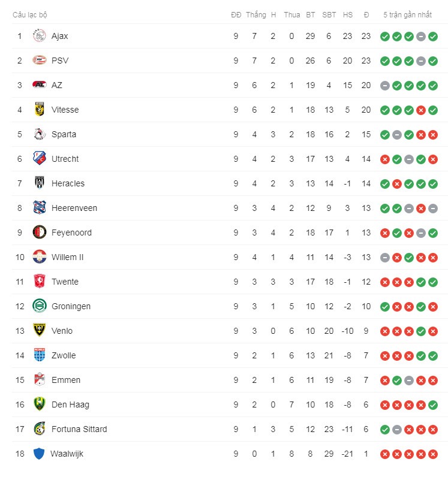Click Vitesse's red loss result indicator
This screenshot has width=448, height=480.
pos(421,110)
